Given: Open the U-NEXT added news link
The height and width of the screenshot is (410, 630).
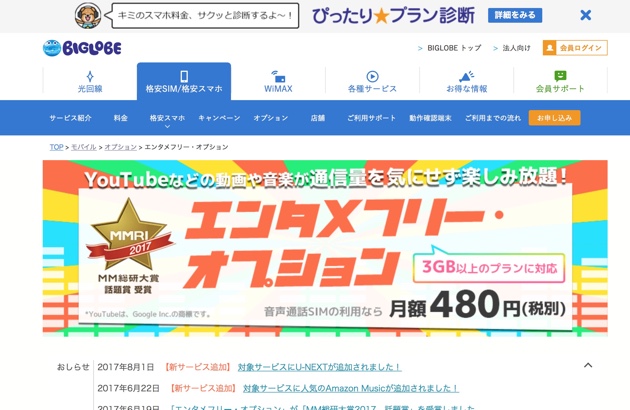Looking at the screenshot, I should coord(319,367).
